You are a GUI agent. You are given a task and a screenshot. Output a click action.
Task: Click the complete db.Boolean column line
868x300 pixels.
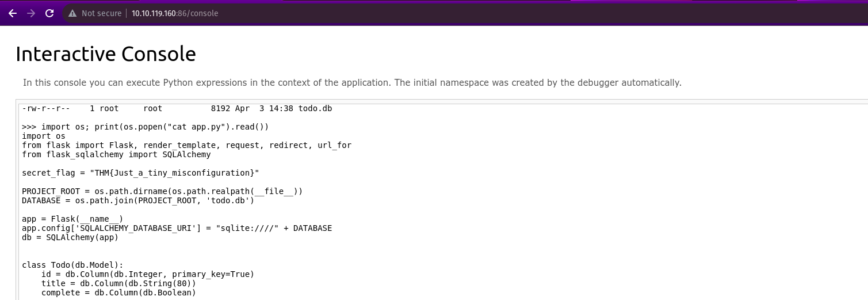tap(118, 293)
